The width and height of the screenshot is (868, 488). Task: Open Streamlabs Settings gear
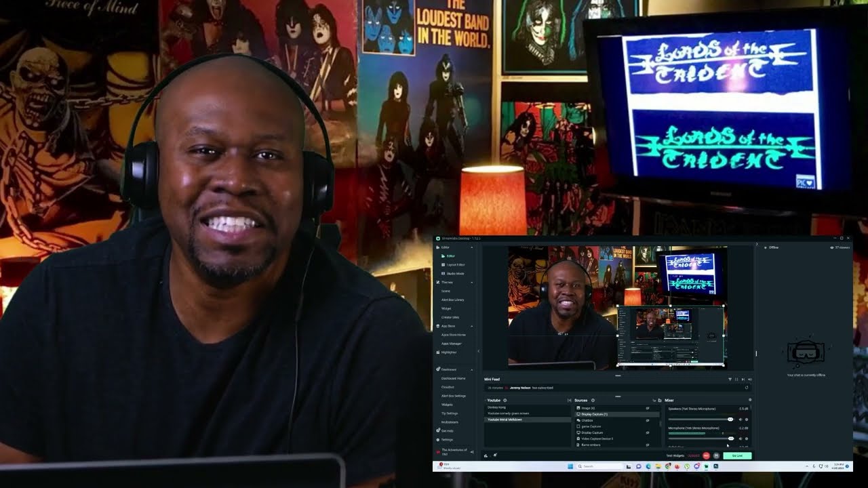click(438, 440)
